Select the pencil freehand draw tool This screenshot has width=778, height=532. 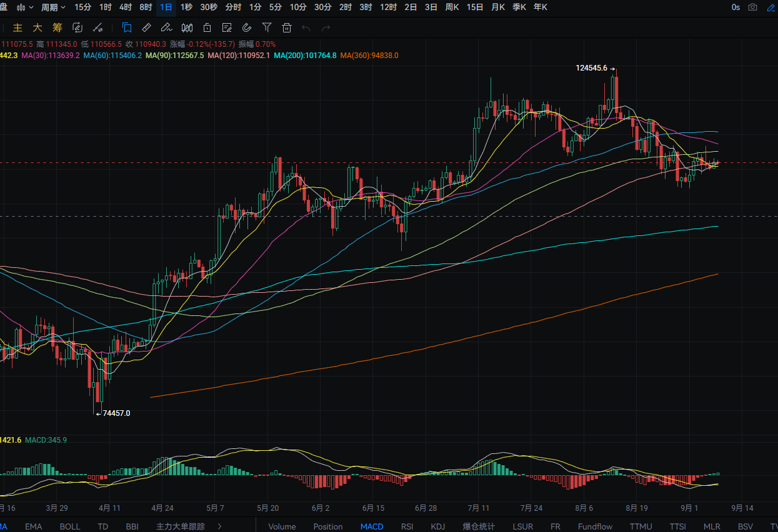click(166, 27)
